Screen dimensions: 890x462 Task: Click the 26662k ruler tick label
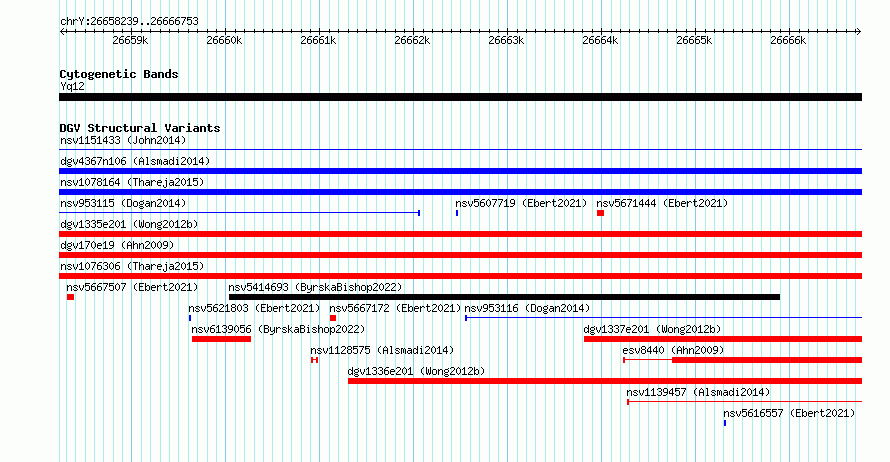tap(412, 40)
